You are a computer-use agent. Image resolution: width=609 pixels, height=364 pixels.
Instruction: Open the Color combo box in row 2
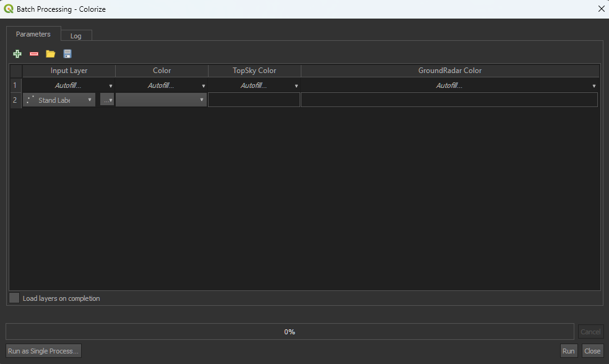tap(161, 100)
